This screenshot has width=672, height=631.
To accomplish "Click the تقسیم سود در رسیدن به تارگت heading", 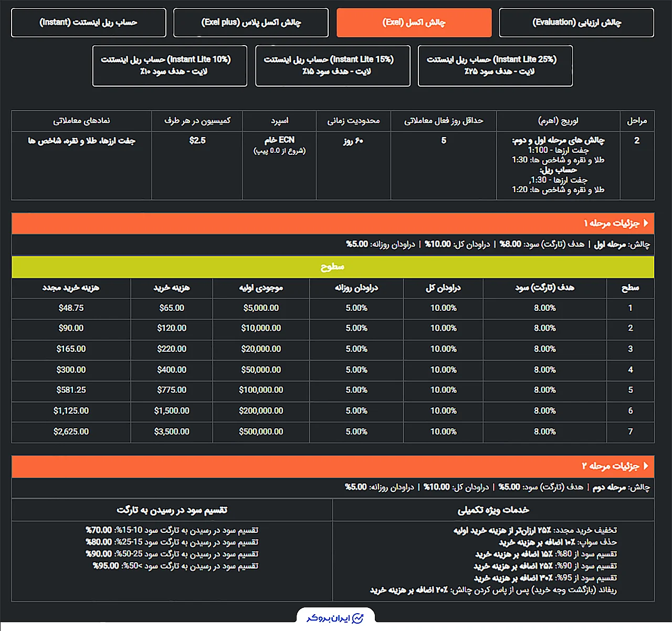I will (172, 510).
